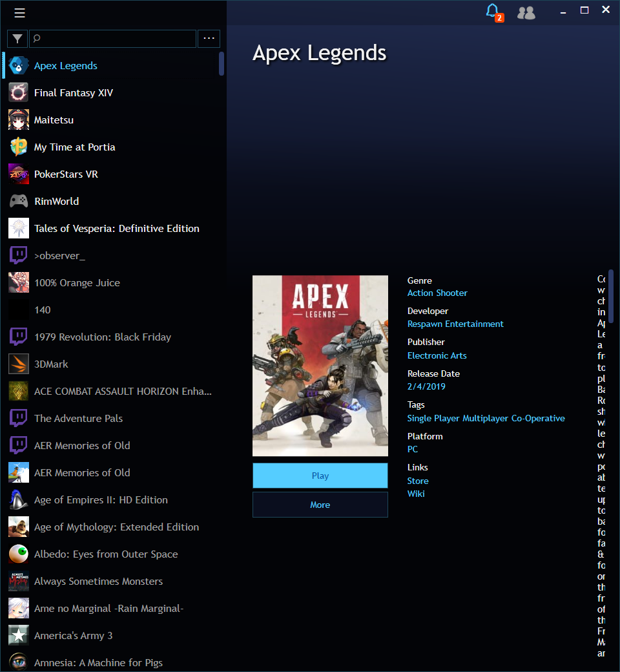Click Play to launch Apex Legends
The height and width of the screenshot is (672, 620).
pyautogui.click(x=320, y=475)
